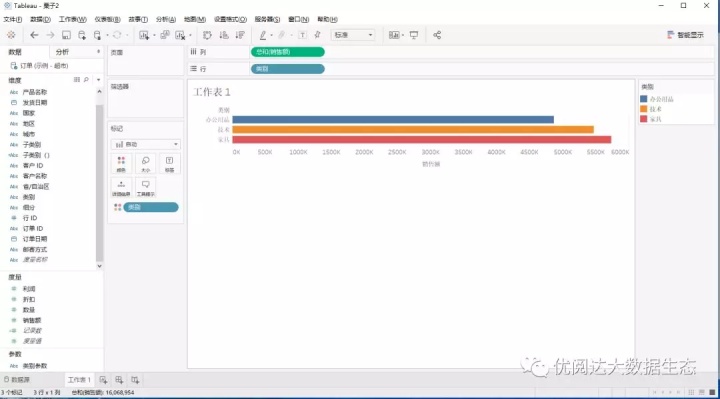Click the Highlight pen icon
The height and width of the screenshot is (399, 720).
[x=263, y=35]
